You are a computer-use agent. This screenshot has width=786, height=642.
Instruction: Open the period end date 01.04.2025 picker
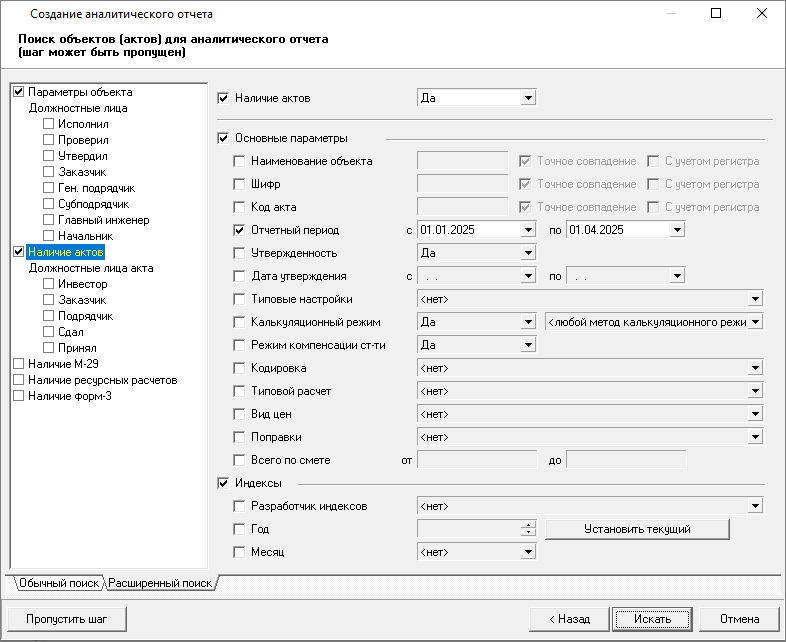[x=677, y=230]
